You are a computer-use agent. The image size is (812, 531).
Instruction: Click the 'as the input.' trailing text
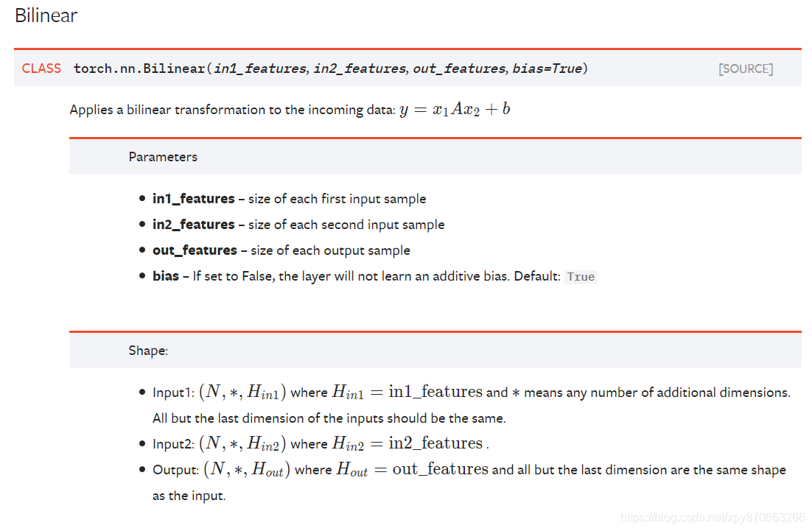(x=189, y=496)
